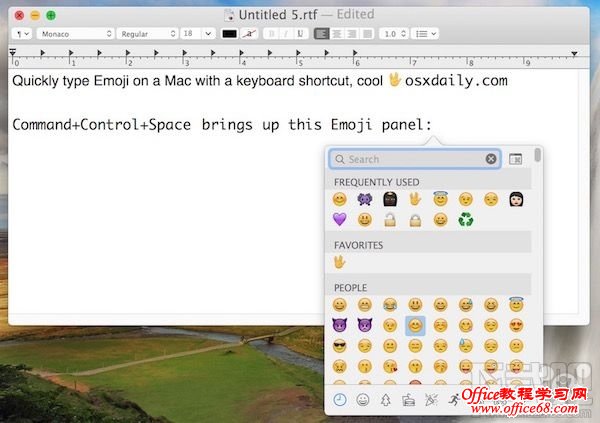The height and width of the screenshot is (423, 600).
Task: Select the halo angel face in People
Action: pyautogui.click(x=516, y=304)
